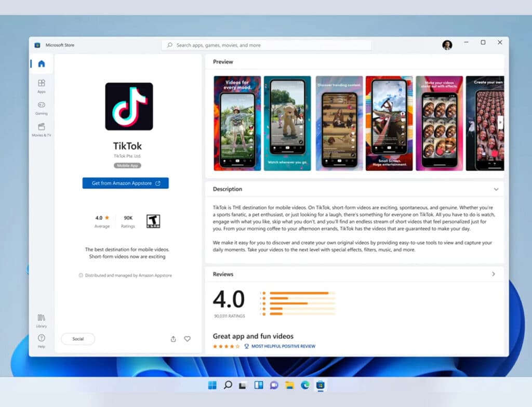532x407 pixels.
Task: Click the TikTok app logo
Action: click(x=129, y=106)
